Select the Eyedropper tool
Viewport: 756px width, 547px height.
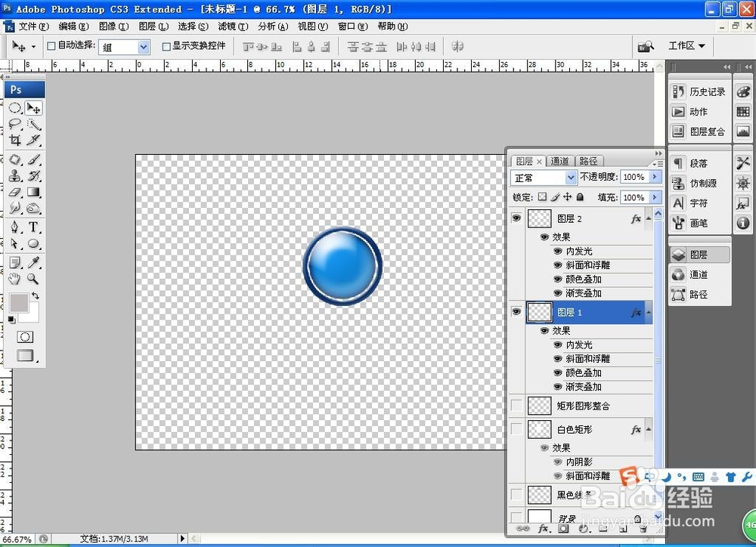pyautogui.click(x=33, y=262)
